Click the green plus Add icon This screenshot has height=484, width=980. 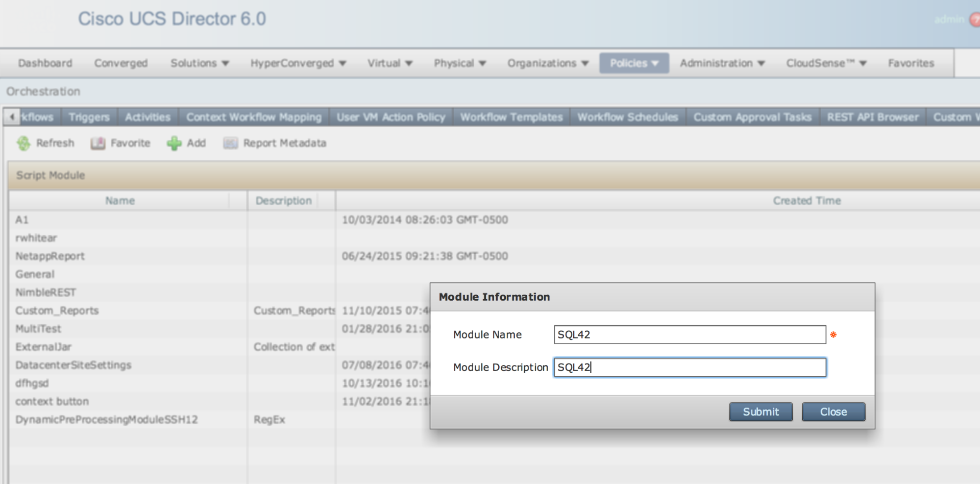pos(174,143)
